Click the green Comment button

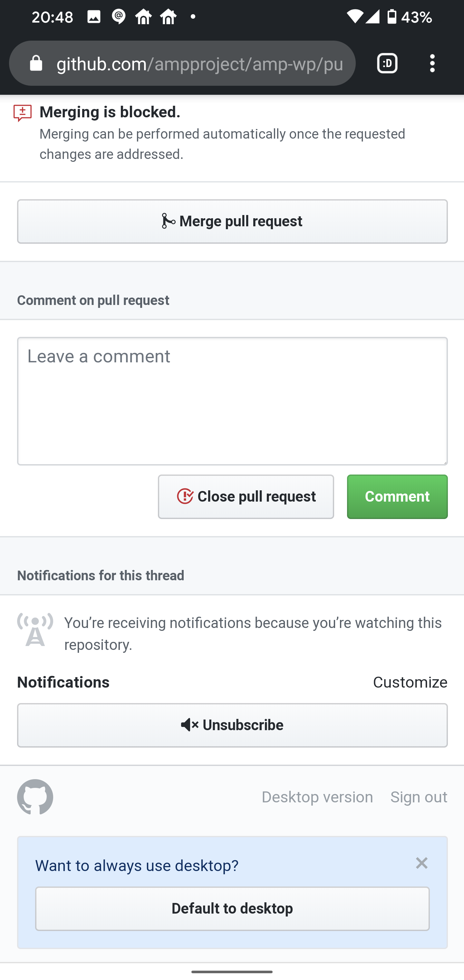(397, 496)
